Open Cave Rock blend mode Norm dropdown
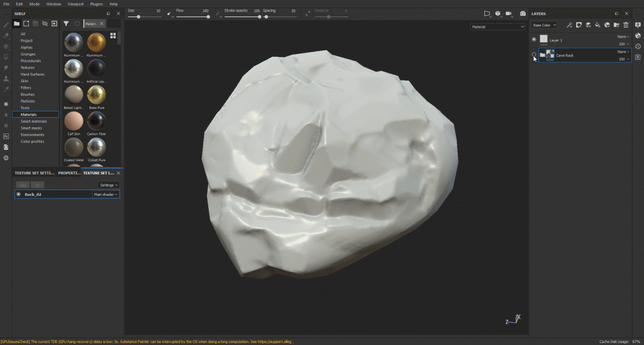Viewport: 644px width, 345px height. [x=623, y=52]
